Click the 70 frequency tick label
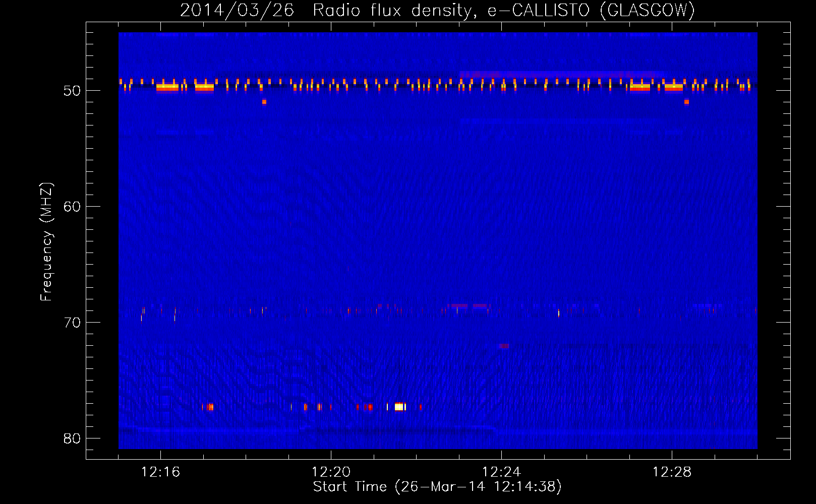Image resolution: width=816 pixels, height=504 pixels. click(x=72, y=323)
